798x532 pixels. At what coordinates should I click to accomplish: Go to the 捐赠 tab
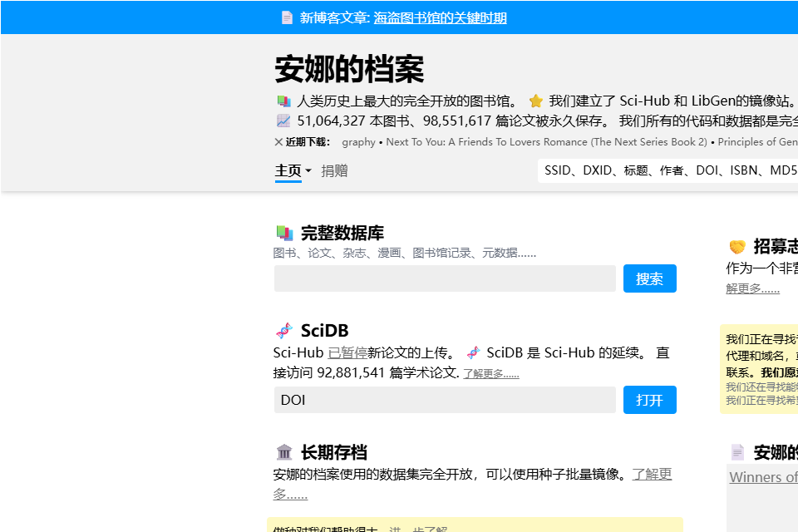click(x=334, y=171)
